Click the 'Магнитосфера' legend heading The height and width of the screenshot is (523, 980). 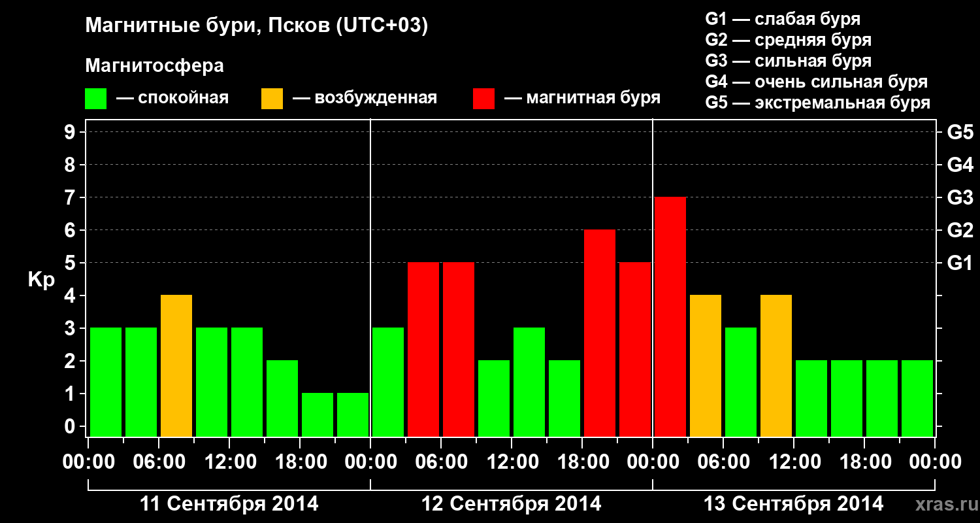tap(155, 66)
